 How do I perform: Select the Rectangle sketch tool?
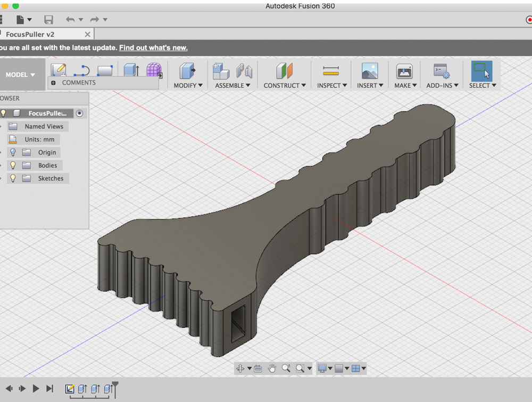tap(105, 70)
